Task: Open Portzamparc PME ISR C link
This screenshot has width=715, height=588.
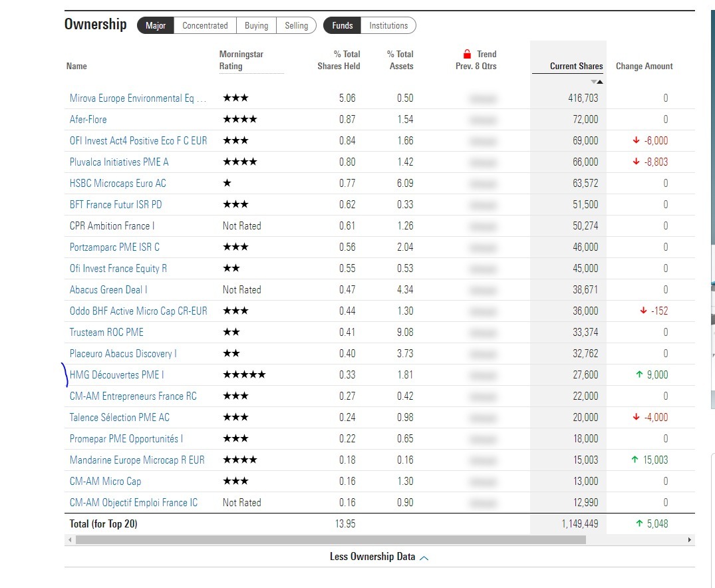Action: (114, 247)
